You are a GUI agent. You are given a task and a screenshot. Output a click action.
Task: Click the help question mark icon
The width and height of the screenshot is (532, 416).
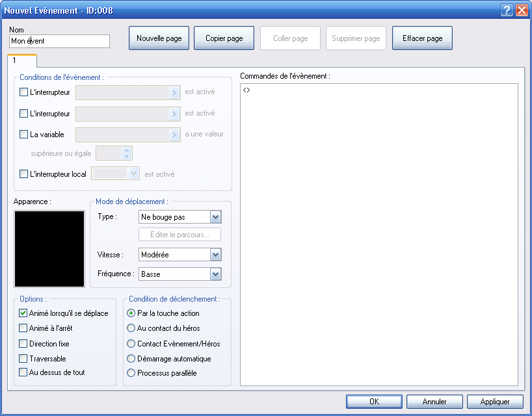(x=507, y=10)
